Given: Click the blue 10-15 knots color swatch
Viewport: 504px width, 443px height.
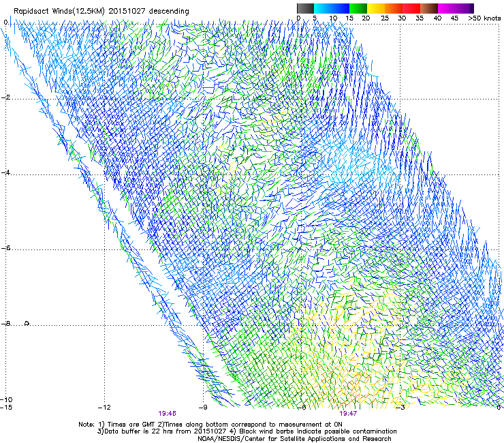Looking at the screenshot, I should pyautogui.click(x=340, y=8).
